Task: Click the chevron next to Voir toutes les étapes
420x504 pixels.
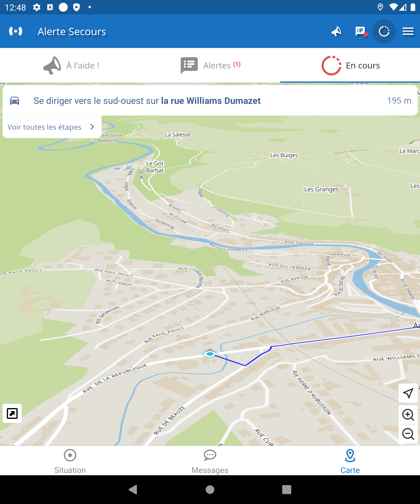Action: tap(92, 127)
